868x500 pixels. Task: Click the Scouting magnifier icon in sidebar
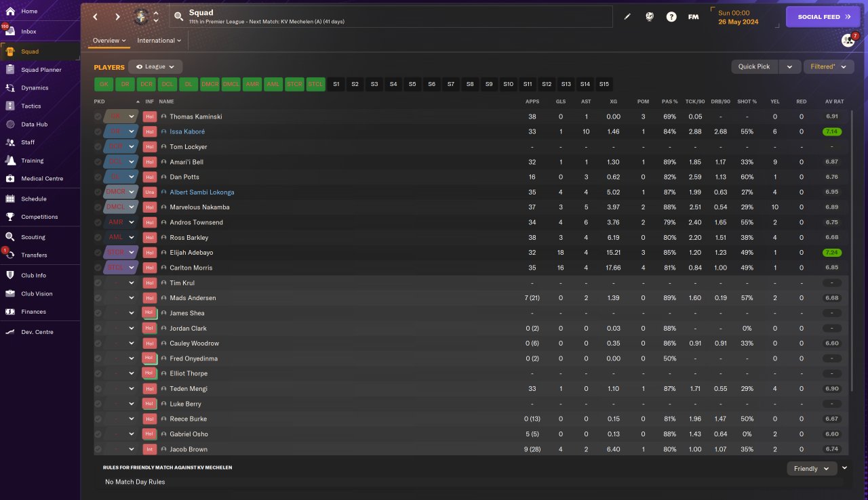pos(10,237)
